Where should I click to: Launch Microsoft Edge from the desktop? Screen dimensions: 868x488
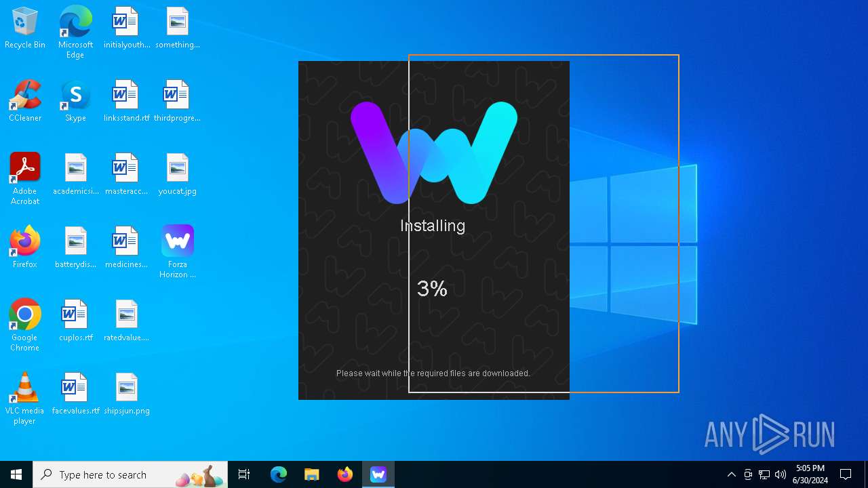coord(75,32)
